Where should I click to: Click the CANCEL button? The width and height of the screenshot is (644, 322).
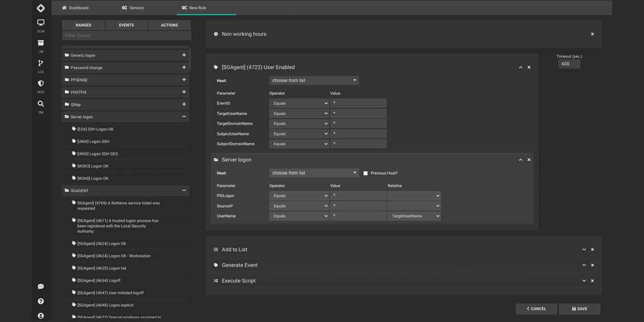pyautogui.click(x=536, y=309)
